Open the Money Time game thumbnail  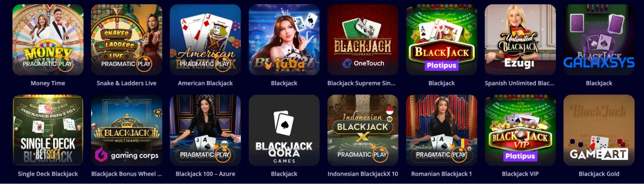[48, 40]
